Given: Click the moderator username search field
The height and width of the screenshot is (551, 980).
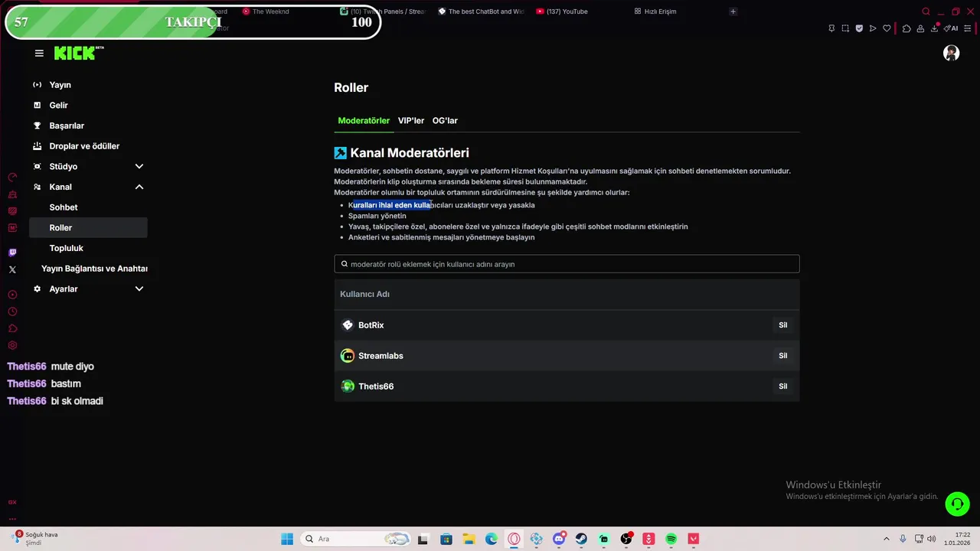Looking at the screenshot, I should 567,264.
